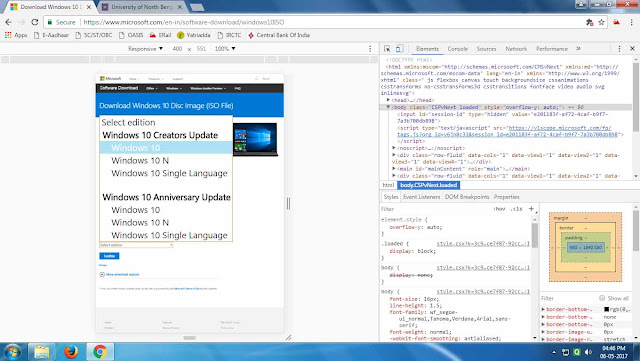
Task: Click the box model content dimensions
Action: coord(586,247)
